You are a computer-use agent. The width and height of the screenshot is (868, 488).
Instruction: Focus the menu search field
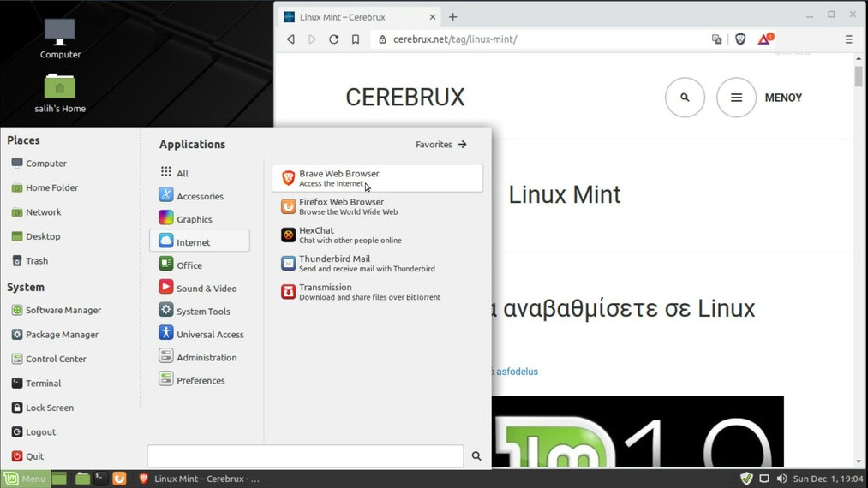pyautogui.click(x=305, y=456)
